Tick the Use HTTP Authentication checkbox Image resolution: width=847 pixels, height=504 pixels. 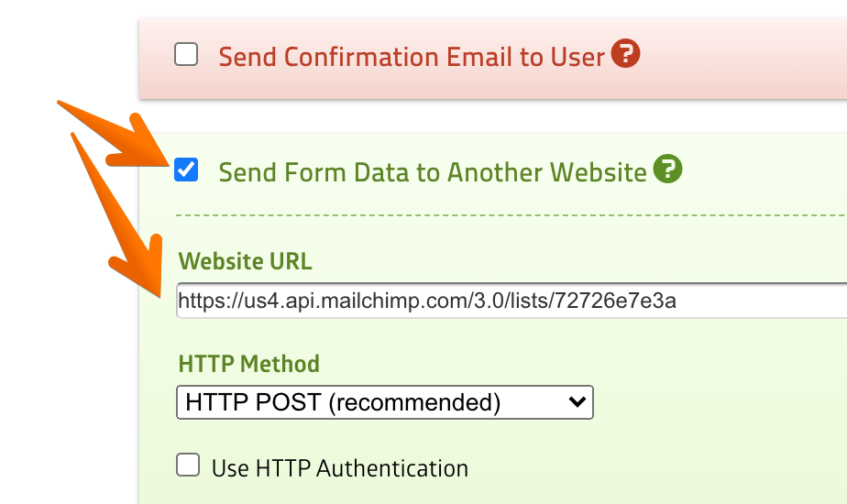coord(188,466)
